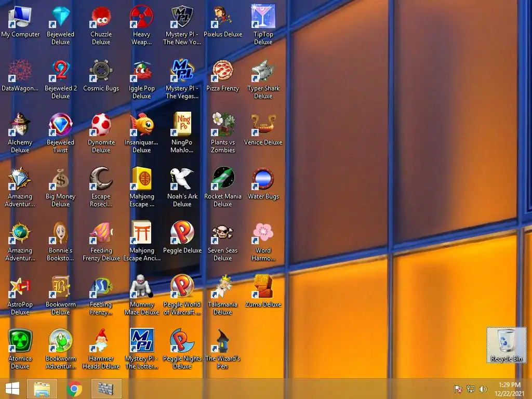Select the Zuma Deluxe shortcut

[263, 291]
